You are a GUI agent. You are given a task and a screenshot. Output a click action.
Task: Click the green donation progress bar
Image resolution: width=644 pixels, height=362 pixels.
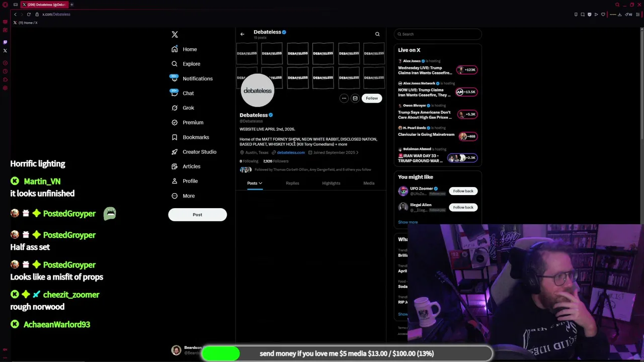[220, 353]
